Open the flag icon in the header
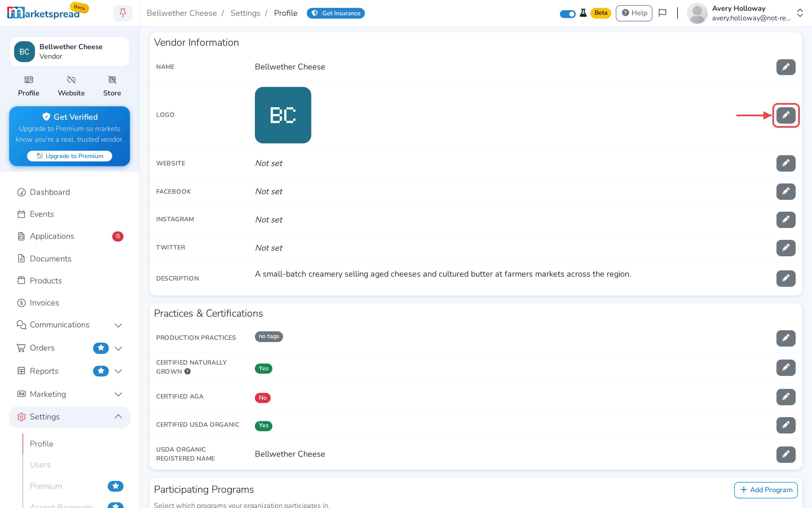The image size is (812, 508). 662,13
